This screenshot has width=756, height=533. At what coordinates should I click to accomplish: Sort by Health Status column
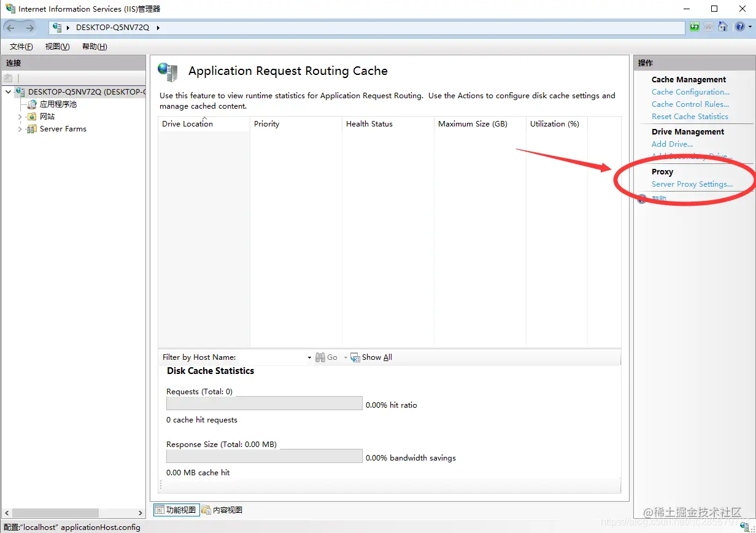(388, 123)
